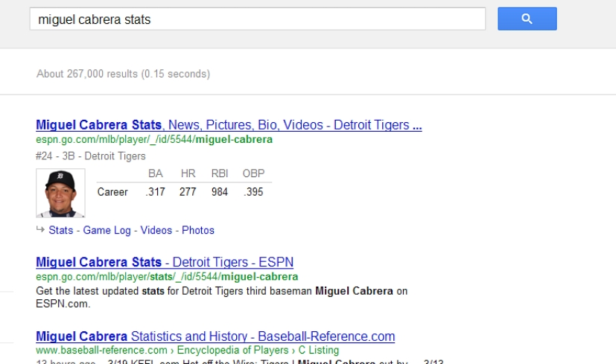
Task: Click the OBP column header
Action: [253, 173]
